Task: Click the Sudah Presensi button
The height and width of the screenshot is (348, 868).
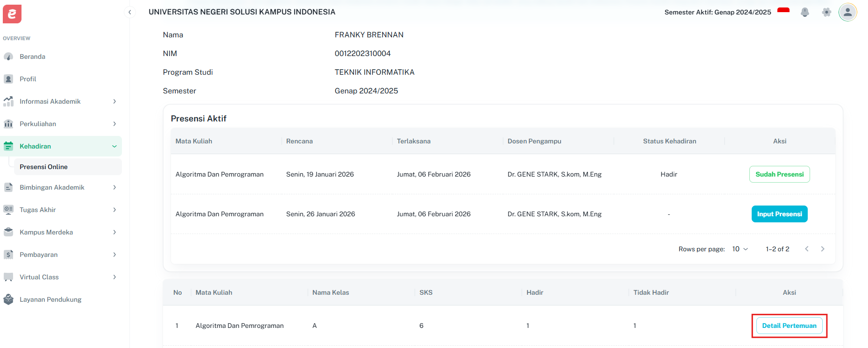Action: pos(779,174)
